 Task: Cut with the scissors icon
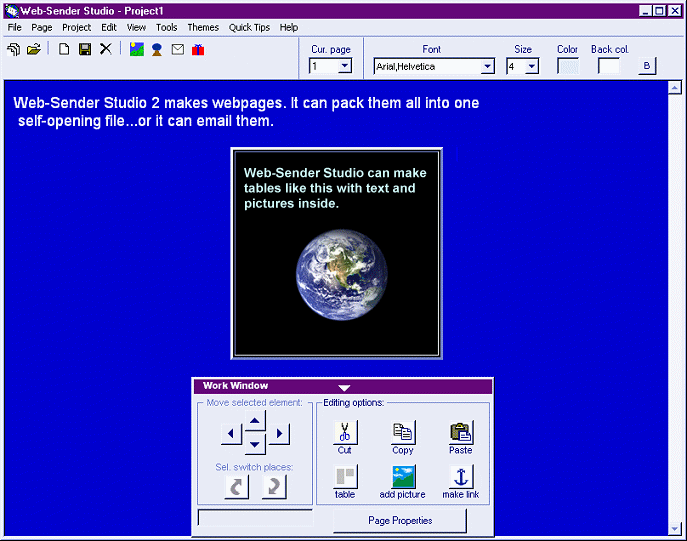click(x=345, y=432)
